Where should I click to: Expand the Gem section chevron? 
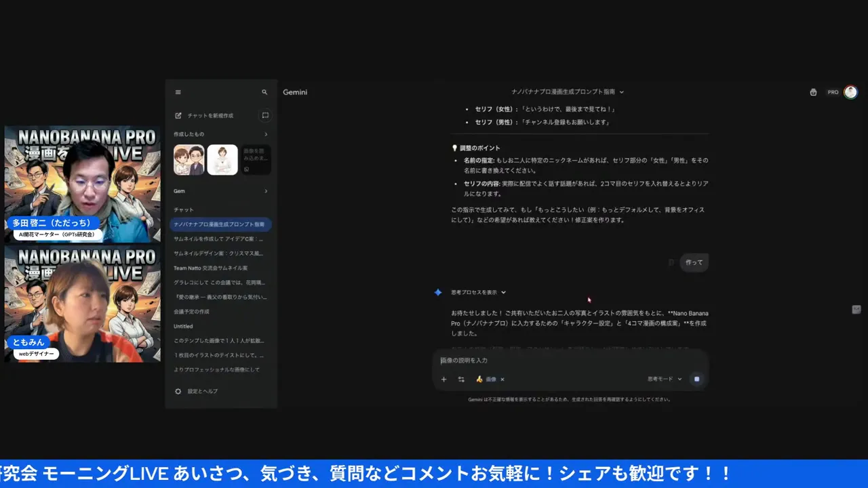pos(265,191)
